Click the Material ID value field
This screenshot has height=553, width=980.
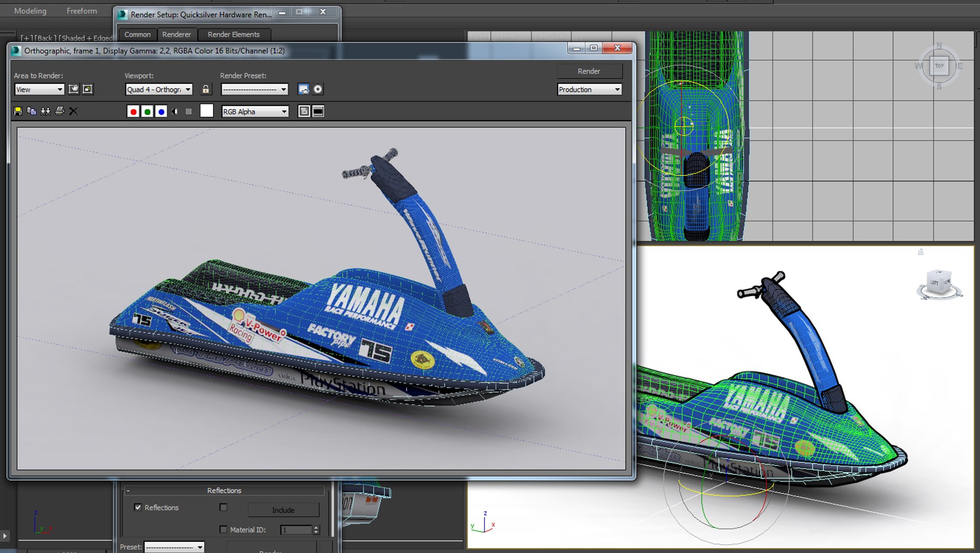pyautogui.click(x=296, y=530)
